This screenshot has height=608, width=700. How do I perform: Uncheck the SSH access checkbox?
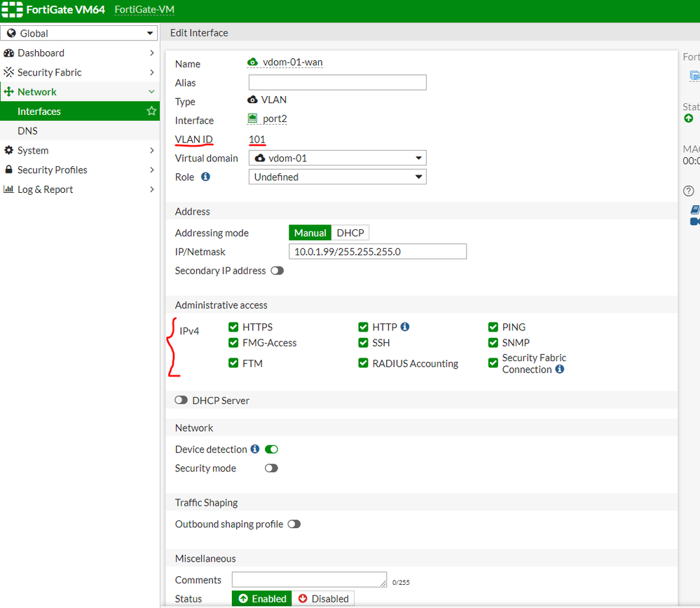(x=363, y=343)
